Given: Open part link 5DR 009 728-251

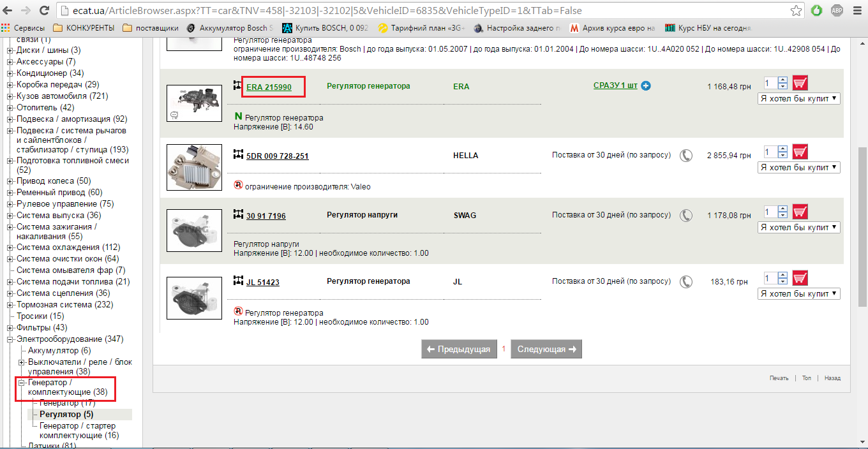Looking at the screenshot, I should 277,156.
